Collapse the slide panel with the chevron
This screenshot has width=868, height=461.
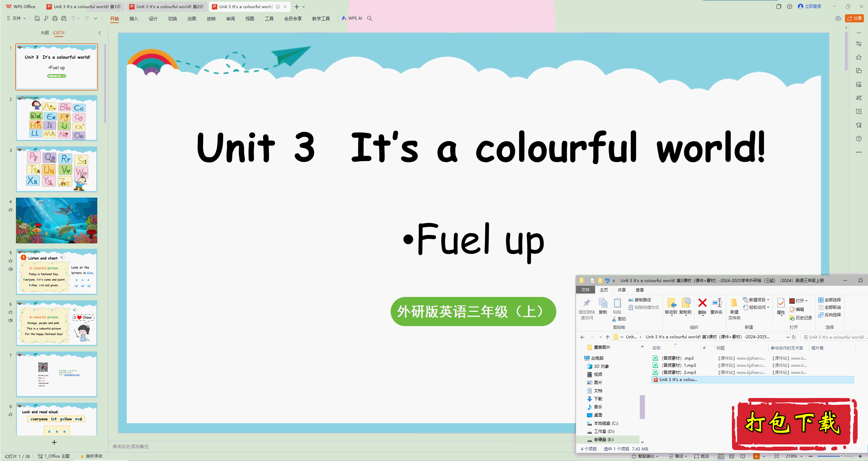click(x=100, y=33)
